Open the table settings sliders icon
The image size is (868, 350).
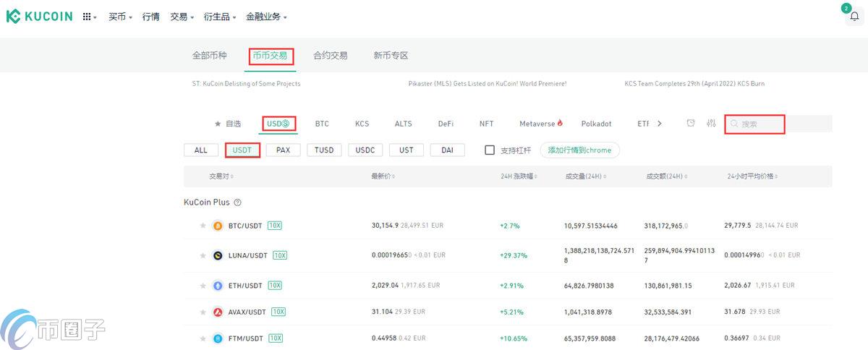(711, 124)
